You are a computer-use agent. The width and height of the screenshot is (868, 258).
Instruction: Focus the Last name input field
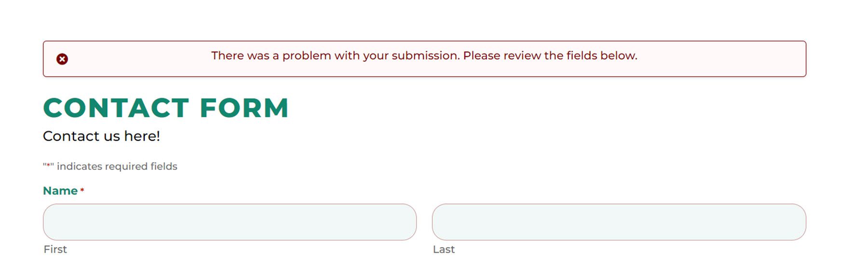pos(619,222)
